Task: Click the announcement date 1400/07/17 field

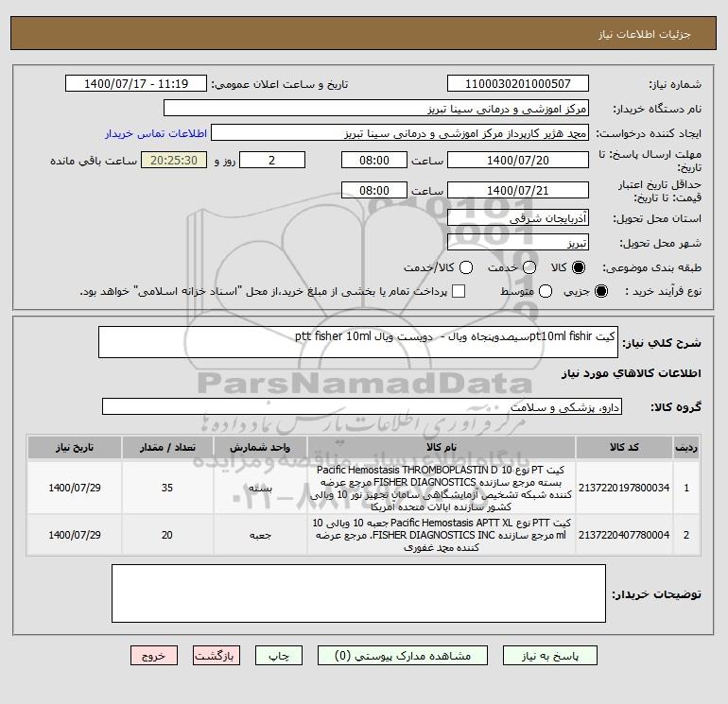Action: pyautogui.click(x=135, y=83)
